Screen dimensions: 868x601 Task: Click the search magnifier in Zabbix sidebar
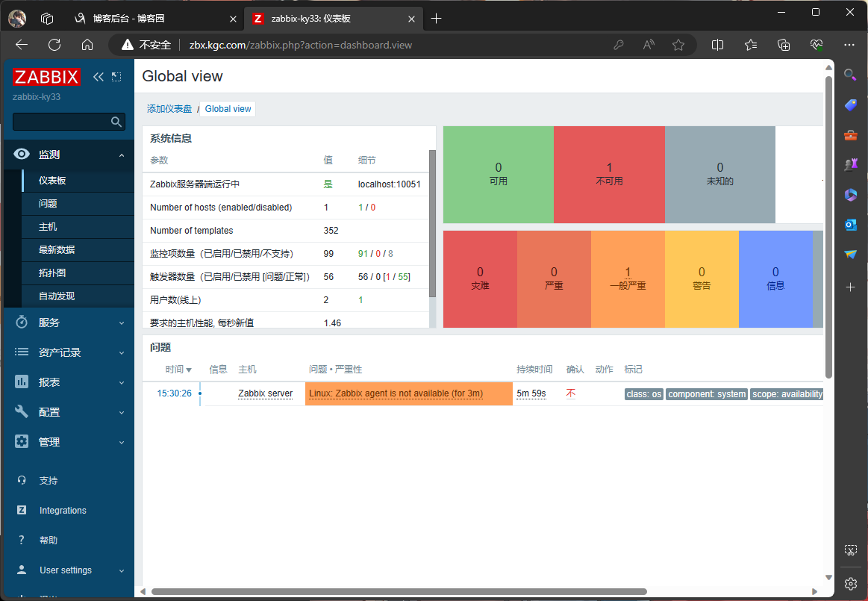point(116,122)
